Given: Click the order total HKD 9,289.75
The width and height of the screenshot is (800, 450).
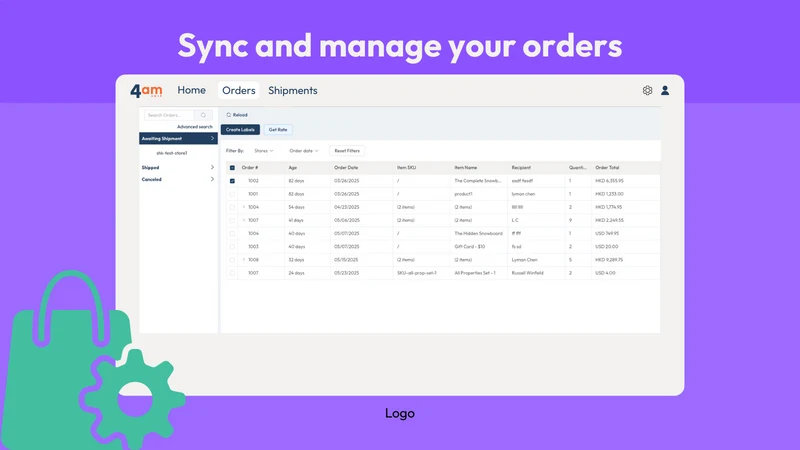Looking at the screenshot, I should click(609, 260).
